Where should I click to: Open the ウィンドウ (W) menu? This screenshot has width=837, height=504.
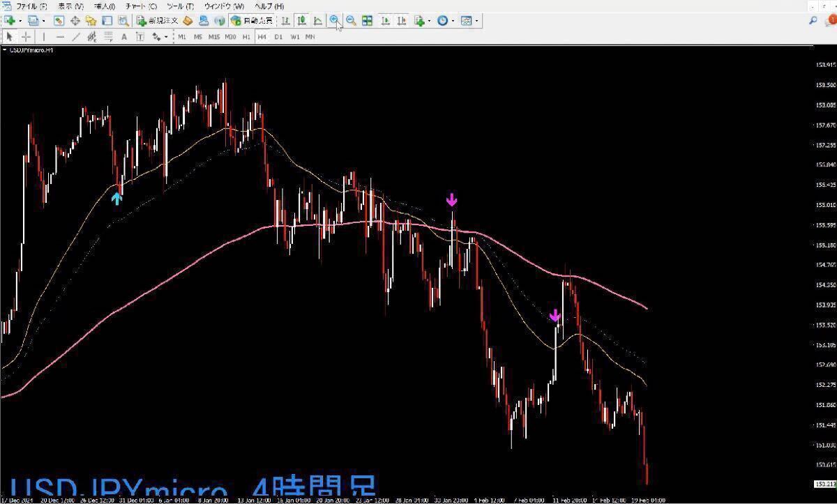224,6
